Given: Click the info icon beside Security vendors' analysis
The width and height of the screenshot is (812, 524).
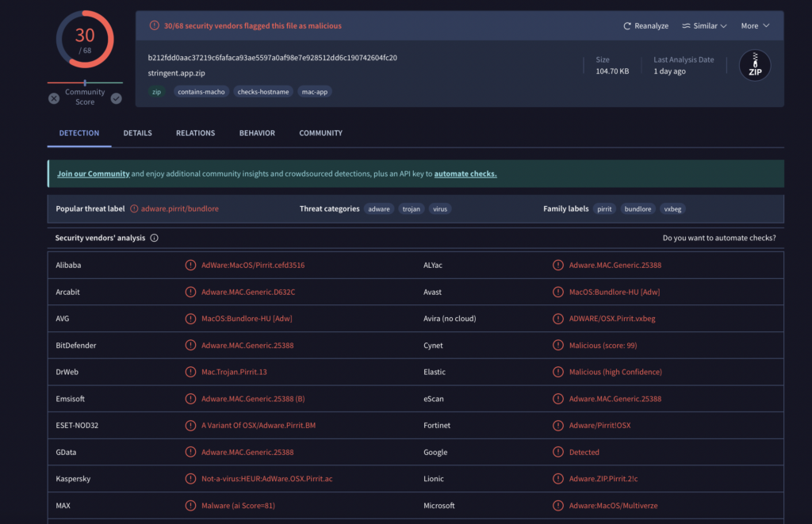Looking at the screenshot, I should click(155, 238).
